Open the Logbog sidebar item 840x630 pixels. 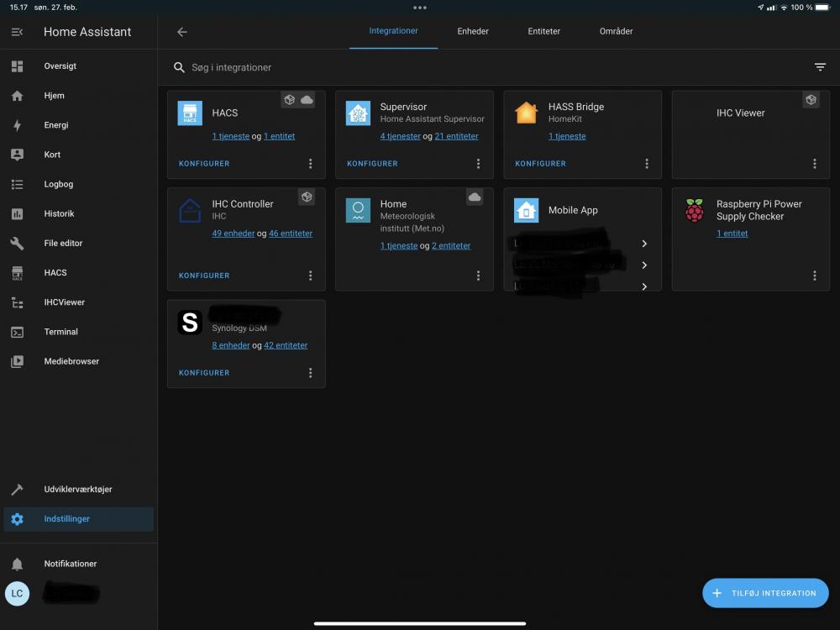point(58,184)
